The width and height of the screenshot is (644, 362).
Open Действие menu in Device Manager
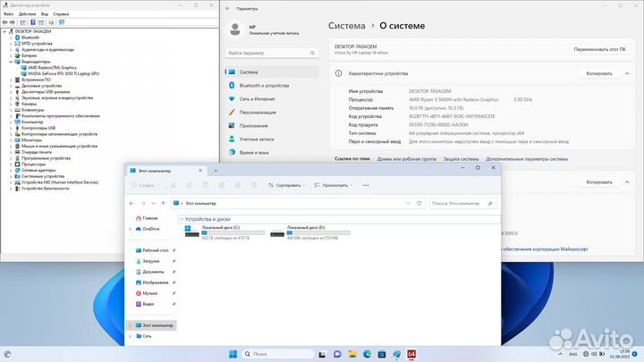point(27,14)
